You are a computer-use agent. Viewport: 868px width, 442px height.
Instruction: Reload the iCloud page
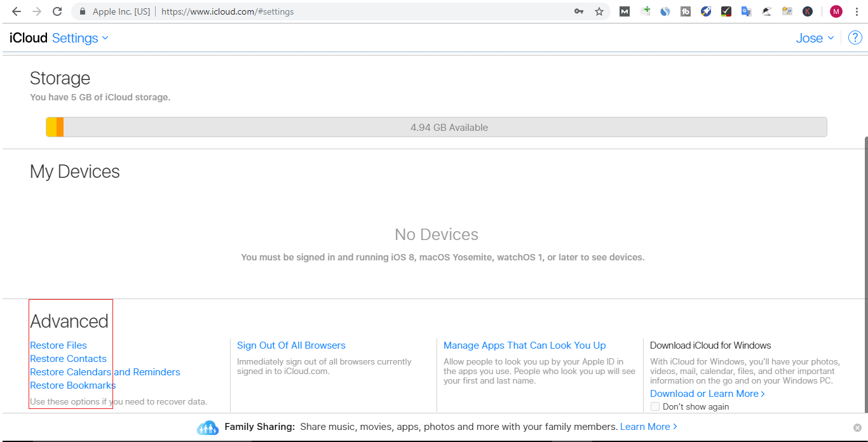pyautogui.click(x=57, y=11)
